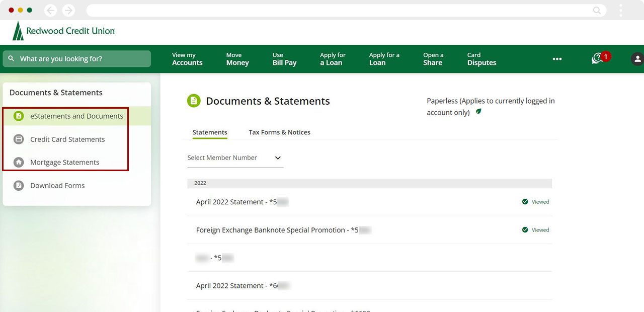Open Apply for a Loan menu beside Open a Share
This screenshot has width=644, height=312.
click(x=384, y=59)
